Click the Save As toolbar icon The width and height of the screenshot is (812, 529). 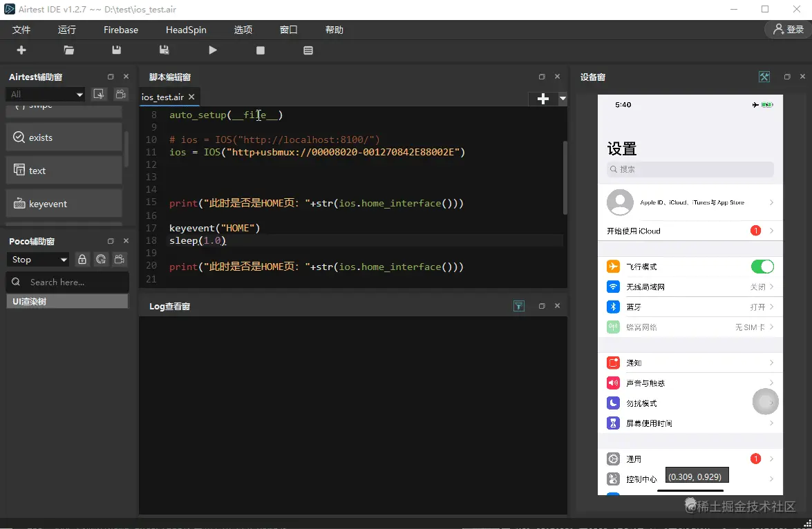[x=164, y=50]
